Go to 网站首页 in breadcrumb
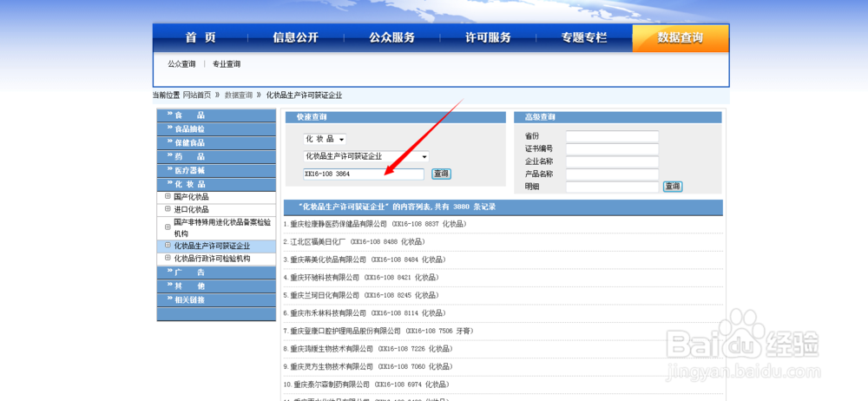 click(x=196, y=95)
